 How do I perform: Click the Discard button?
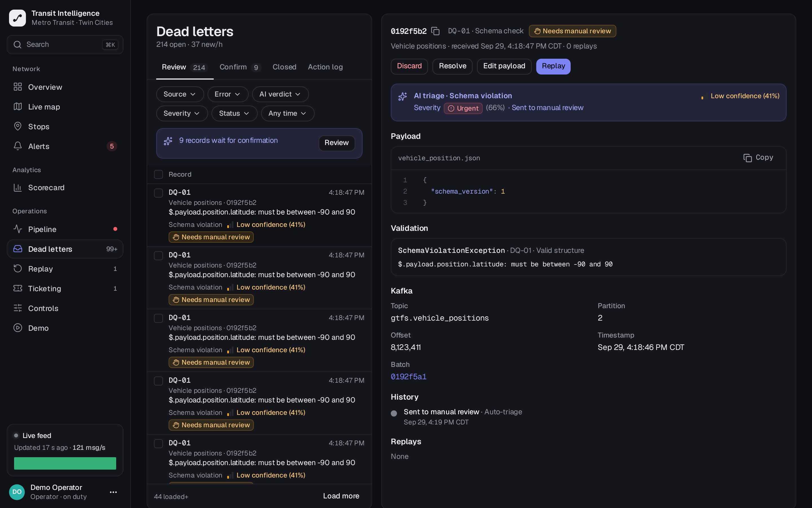409,66
